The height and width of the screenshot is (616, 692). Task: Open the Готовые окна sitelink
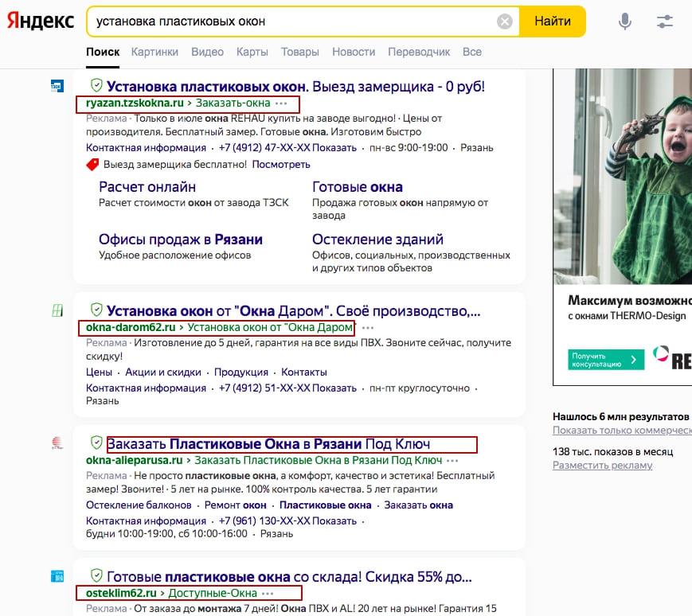click(x=358, y=187)
